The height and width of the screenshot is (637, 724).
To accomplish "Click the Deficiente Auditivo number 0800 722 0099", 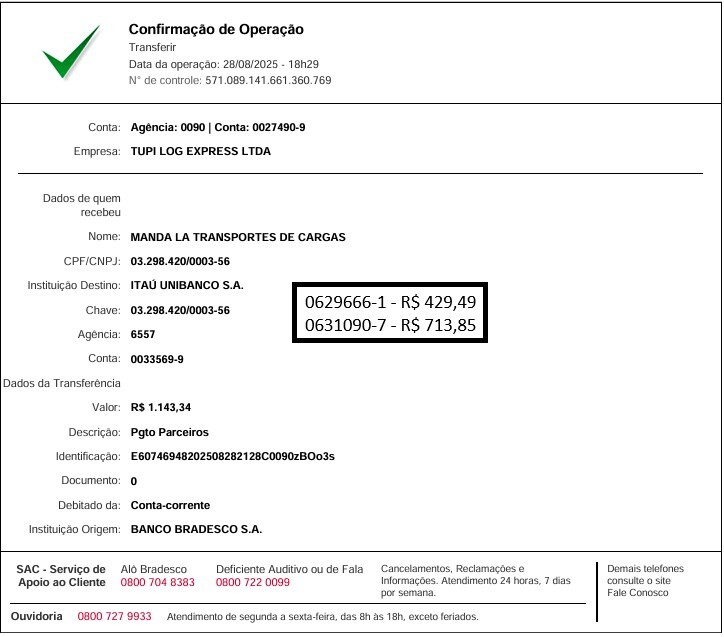I will click(x=252, y=582).
